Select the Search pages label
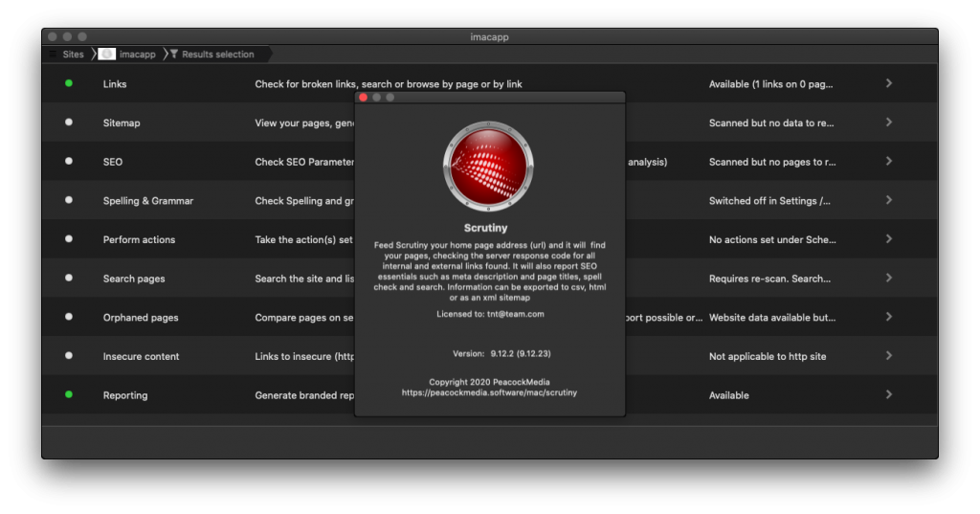980x514 pixels. click(134, 279)
